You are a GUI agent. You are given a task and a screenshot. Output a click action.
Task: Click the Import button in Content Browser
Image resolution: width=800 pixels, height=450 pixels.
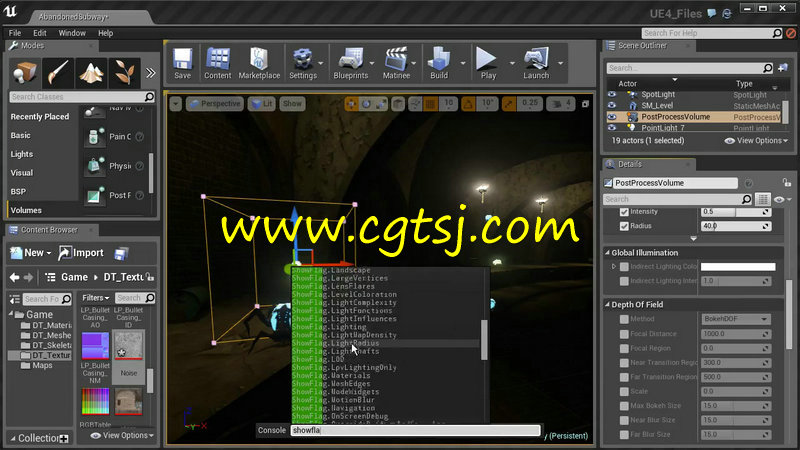81,253
